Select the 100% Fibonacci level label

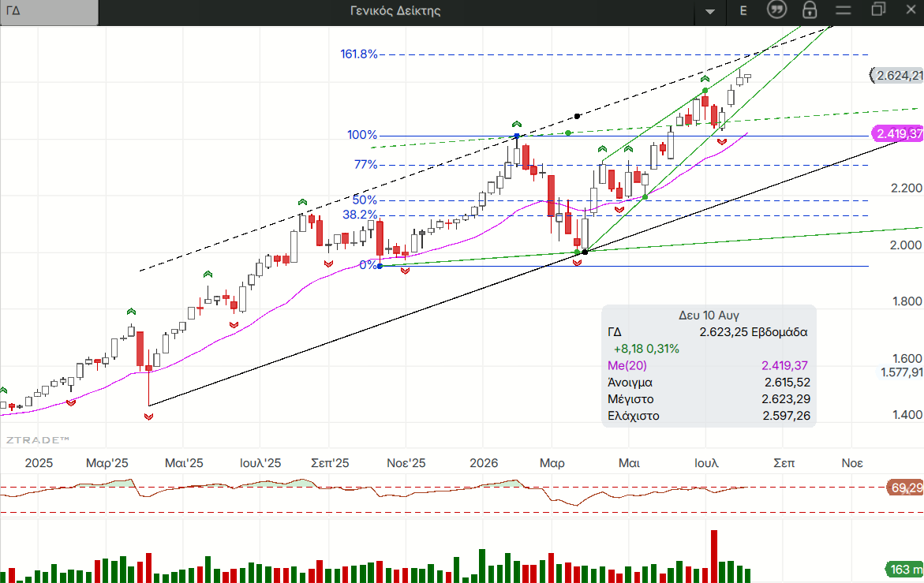pos(362,135)
